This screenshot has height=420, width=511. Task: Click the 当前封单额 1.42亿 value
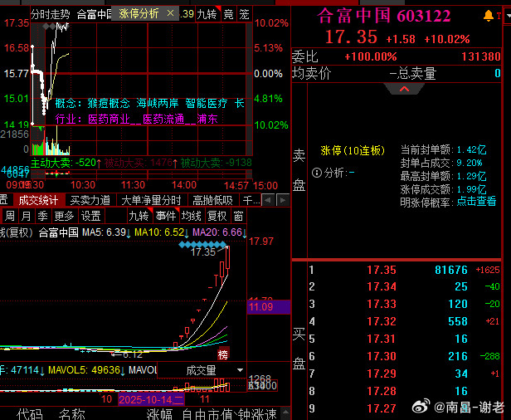(x=471, y=150)
